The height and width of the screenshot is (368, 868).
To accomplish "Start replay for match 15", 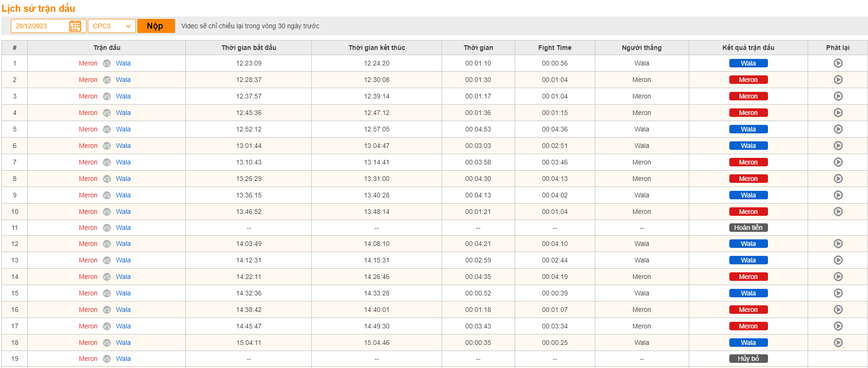I will tap(838, 293).
